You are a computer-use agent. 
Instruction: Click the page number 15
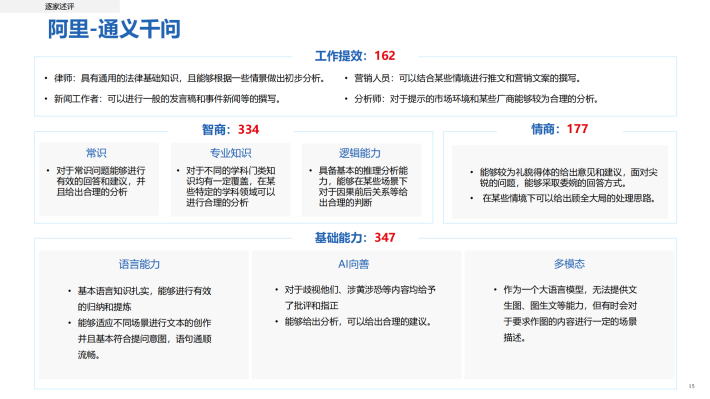coord(691,386)
